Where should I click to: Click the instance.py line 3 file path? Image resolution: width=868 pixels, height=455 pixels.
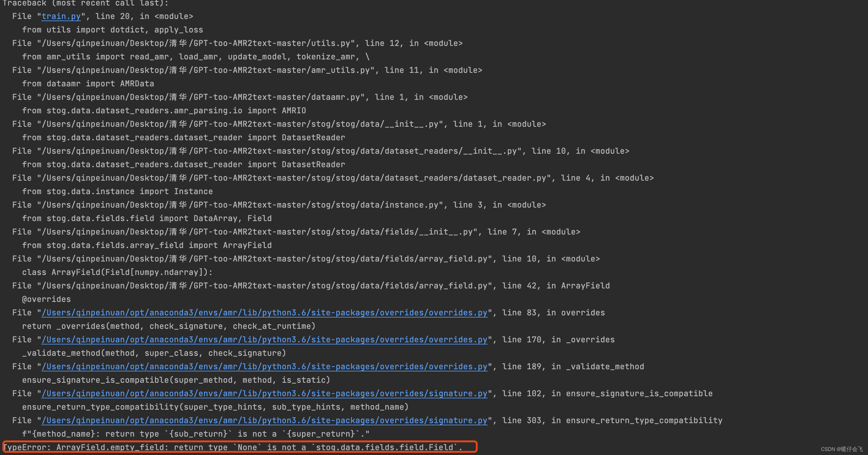click(240, 205)
